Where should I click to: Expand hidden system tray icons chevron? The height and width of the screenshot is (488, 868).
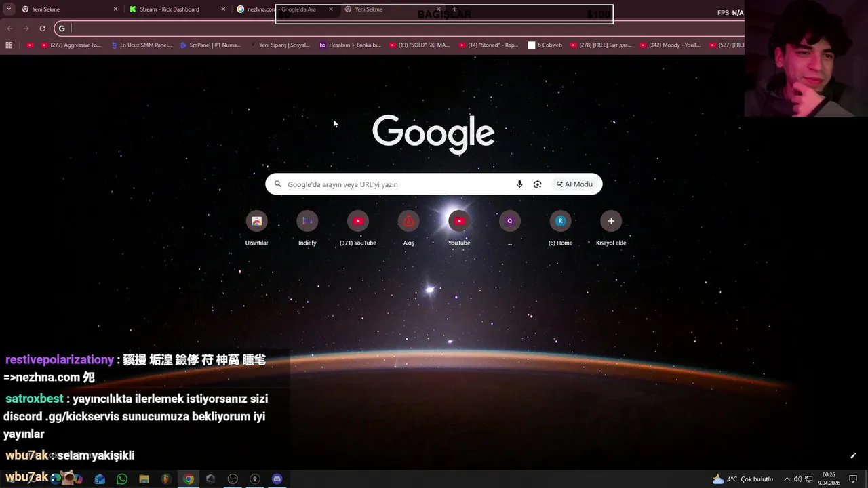tap(787, 479)
